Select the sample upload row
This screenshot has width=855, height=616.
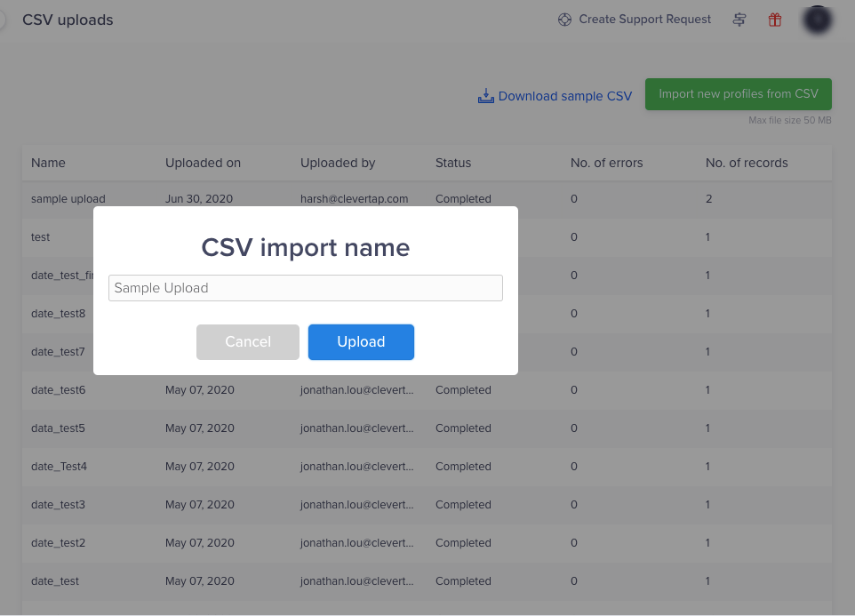point(68,199)
